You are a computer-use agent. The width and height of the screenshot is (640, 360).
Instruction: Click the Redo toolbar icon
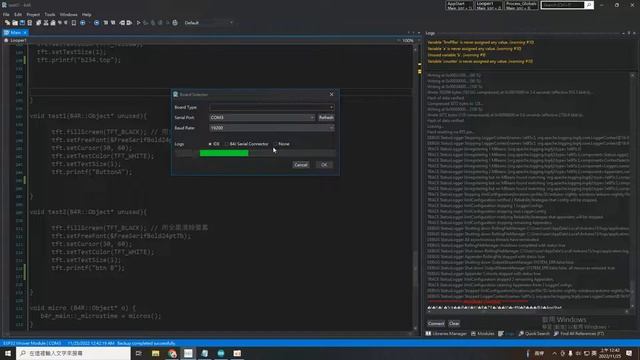(66, 23)
